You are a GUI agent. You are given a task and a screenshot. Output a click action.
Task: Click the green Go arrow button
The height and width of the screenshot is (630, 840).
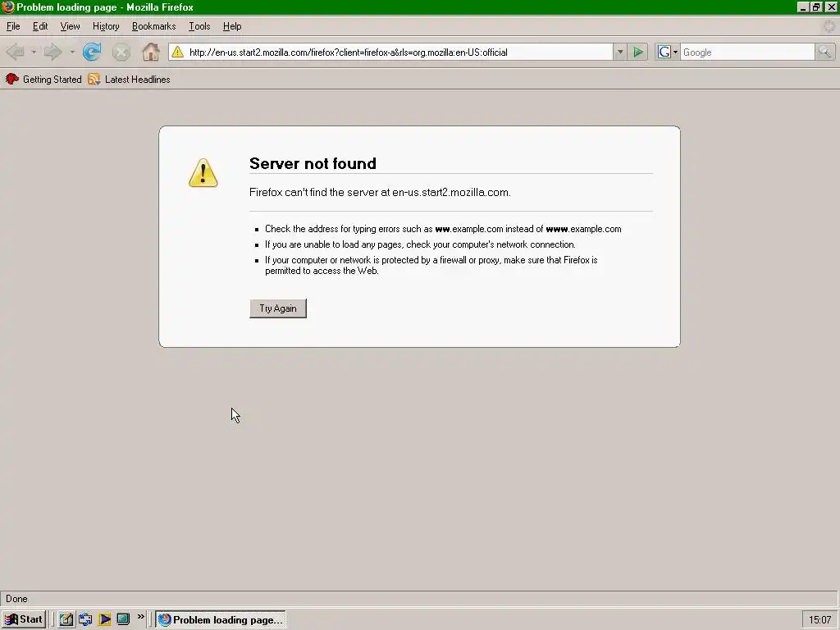point(638,52)
